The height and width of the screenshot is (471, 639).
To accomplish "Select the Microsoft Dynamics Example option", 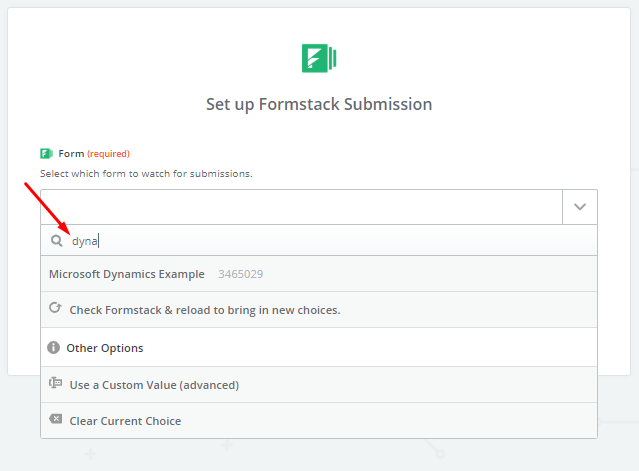I will coord(127,274).
